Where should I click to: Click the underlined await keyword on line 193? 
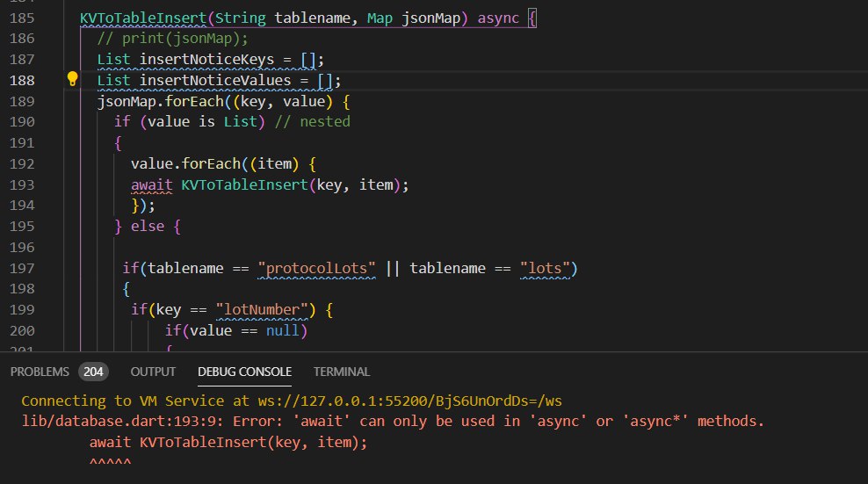[152, 185]
